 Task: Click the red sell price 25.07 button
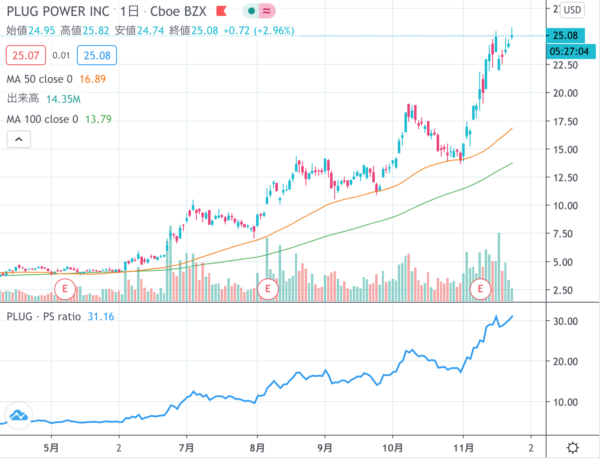point(26,55)
